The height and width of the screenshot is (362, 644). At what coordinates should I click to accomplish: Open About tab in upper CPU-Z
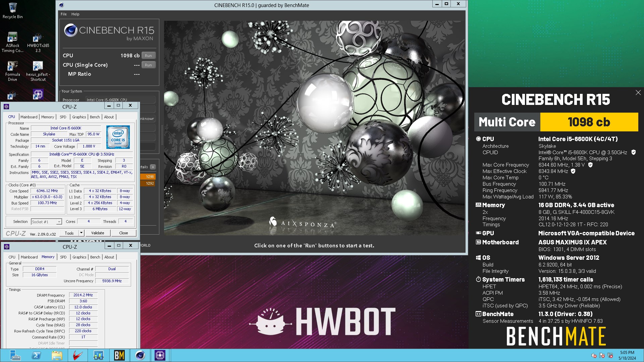click(x=109, y=117)
